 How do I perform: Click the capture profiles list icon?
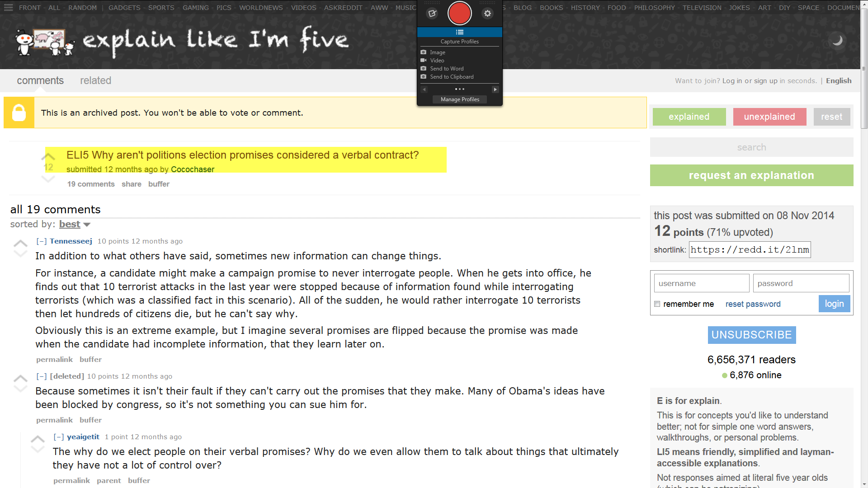[459, 32]
